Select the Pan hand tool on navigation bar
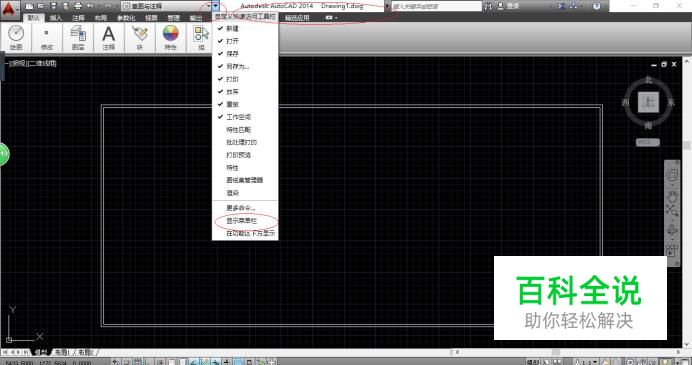The image size is (692, 365). (x=672, y=196)
